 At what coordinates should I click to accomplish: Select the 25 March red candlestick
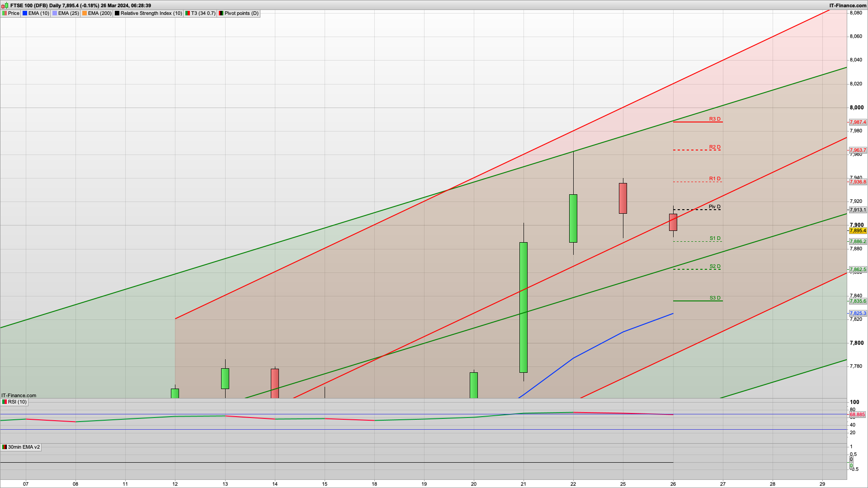point(623,198)
